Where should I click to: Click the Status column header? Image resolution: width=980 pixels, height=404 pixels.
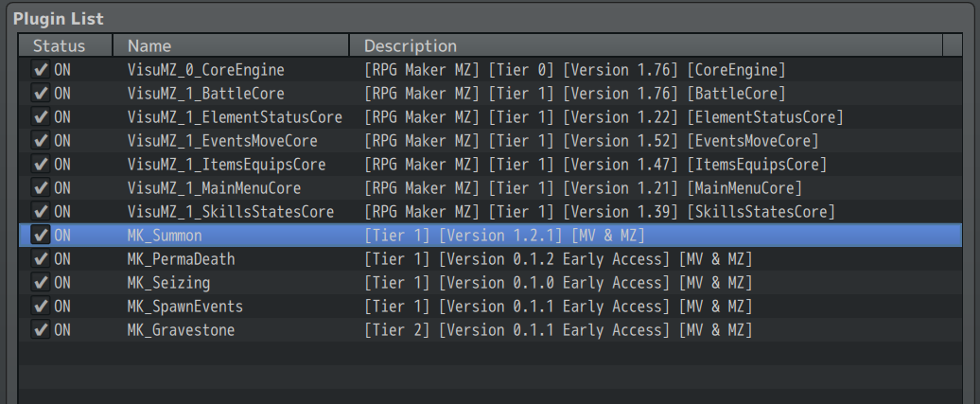coord(65,45)
